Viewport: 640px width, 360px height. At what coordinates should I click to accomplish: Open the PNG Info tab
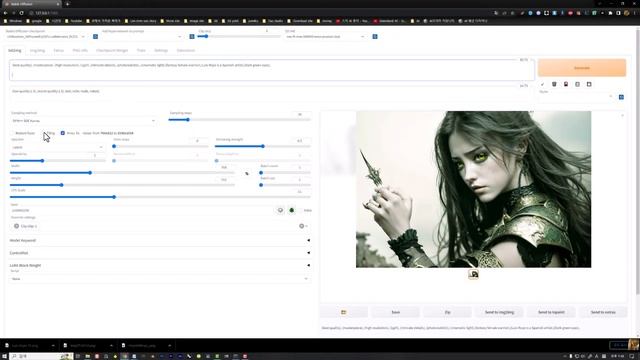pyautogui.click(x=80, y=51)
